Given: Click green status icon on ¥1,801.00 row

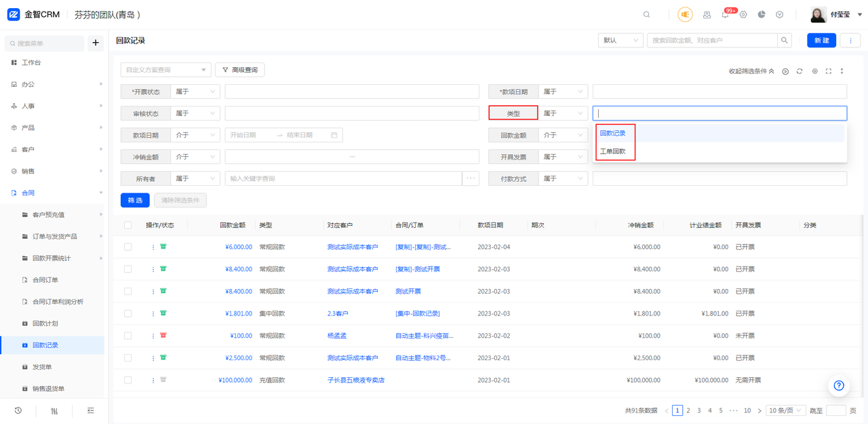Looking at the screenshot, I should tap(163, 313).
